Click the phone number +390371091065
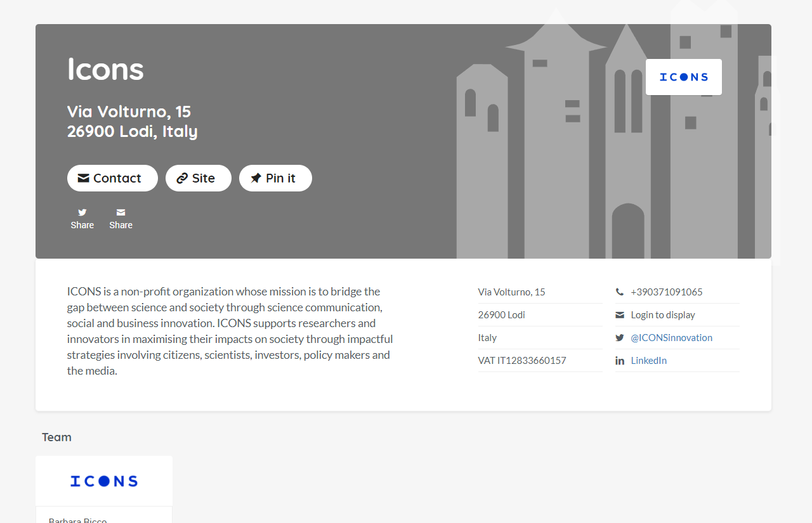The image size is (812, 523). click(666, 292)
